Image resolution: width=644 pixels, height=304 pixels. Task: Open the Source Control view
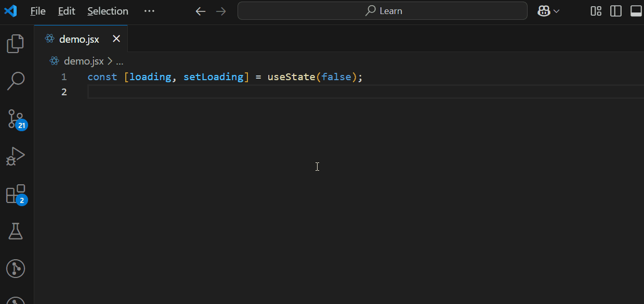tap(15, 119)
